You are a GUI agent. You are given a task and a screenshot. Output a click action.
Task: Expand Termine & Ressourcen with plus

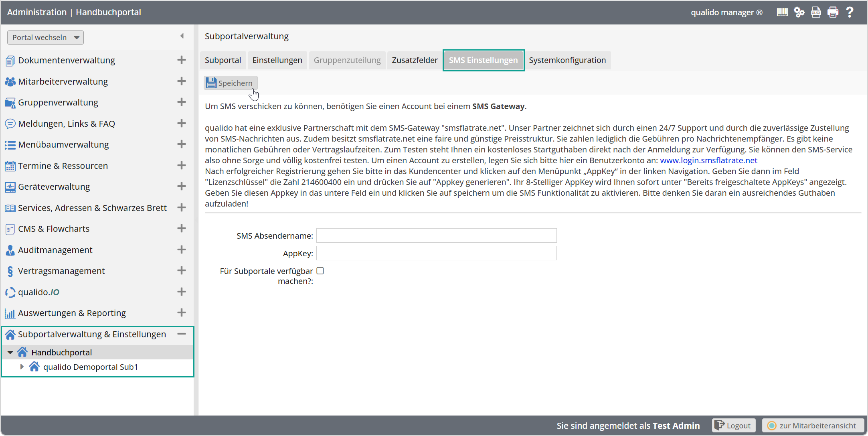[x=182, y=165]
